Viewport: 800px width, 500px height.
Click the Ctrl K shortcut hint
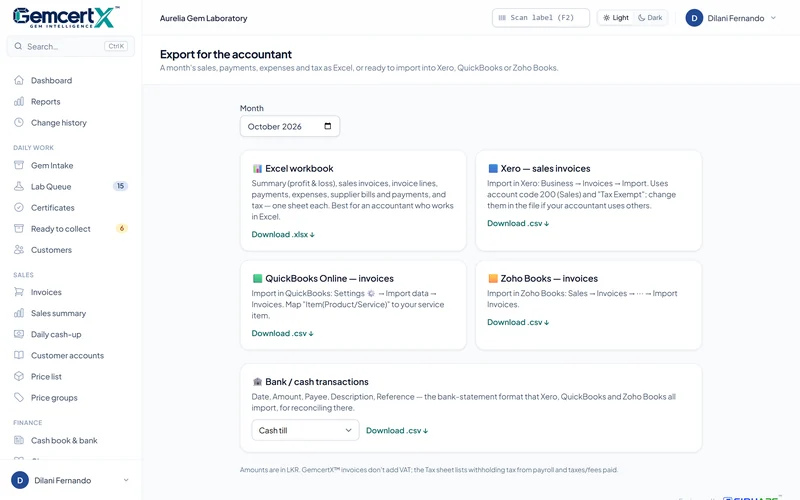116,46
